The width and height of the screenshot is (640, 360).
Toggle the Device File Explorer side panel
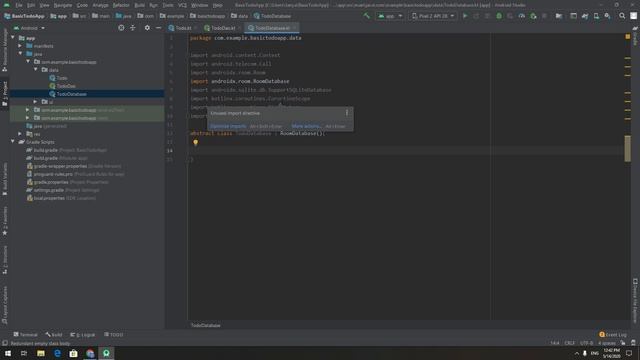tap(635, 301)
